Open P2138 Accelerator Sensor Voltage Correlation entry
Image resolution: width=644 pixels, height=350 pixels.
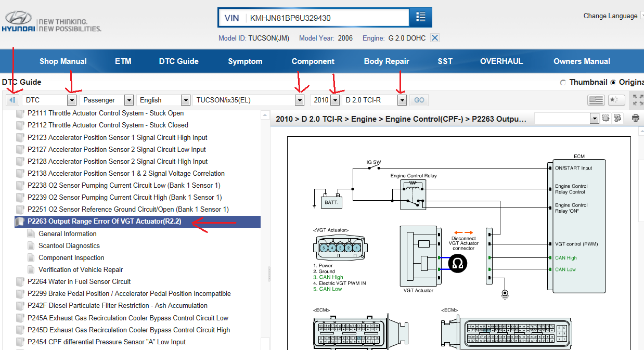pos(126,173)
